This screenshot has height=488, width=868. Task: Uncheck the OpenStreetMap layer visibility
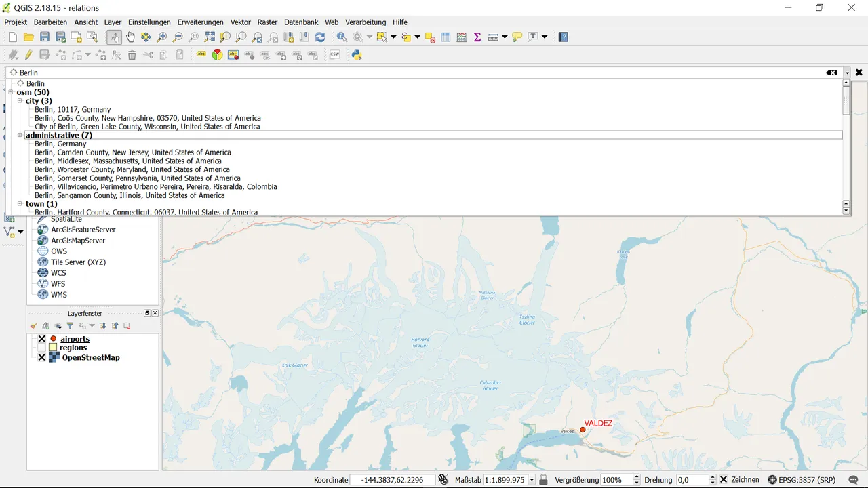tap(42, 357)
